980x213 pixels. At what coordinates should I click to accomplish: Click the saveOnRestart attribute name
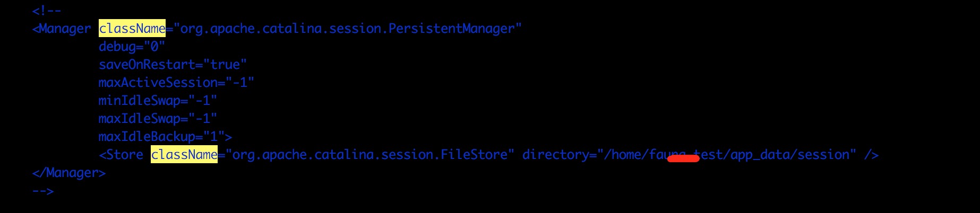click(x=147, y=65)
